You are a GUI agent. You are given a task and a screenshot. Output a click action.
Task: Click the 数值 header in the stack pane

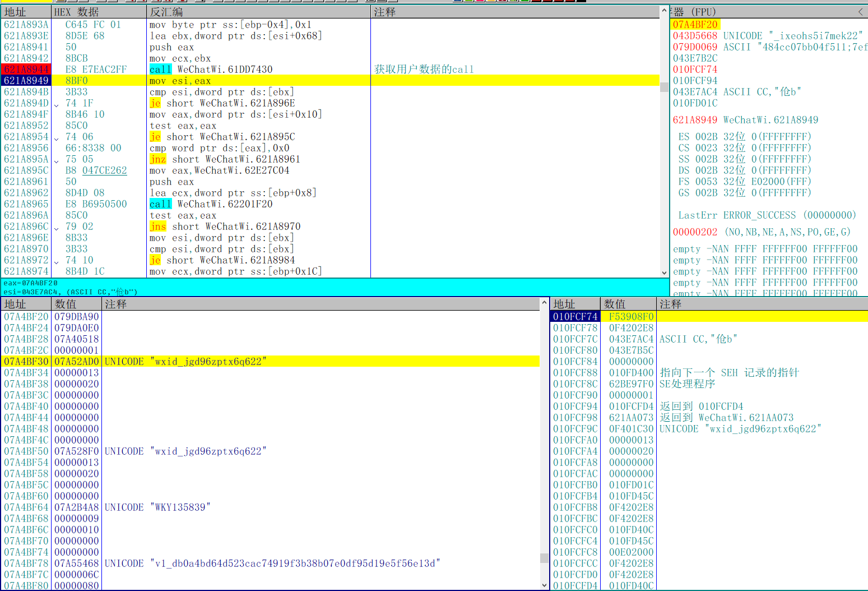[628, 304]
